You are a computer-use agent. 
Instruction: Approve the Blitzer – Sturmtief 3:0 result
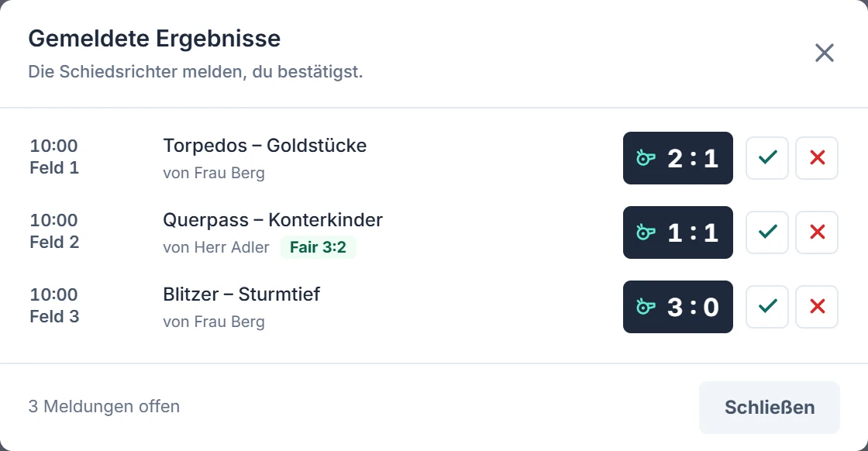coord(766,307)
